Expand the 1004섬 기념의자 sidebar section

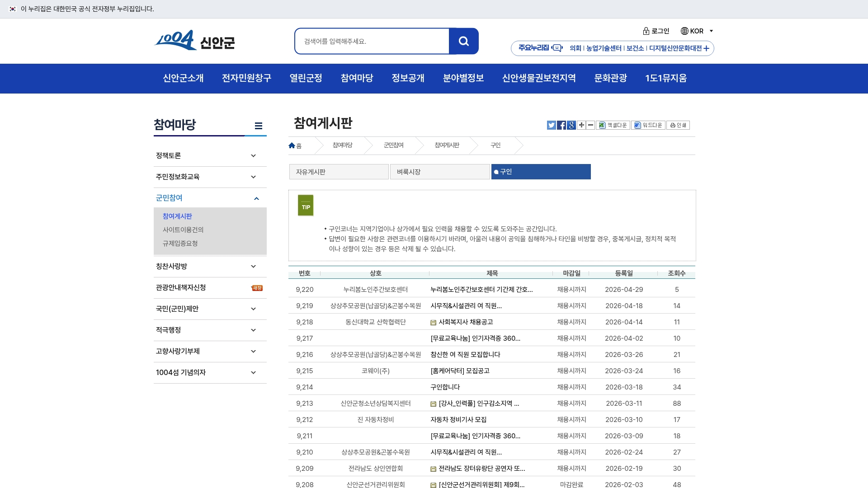click(x=210, y=373)
